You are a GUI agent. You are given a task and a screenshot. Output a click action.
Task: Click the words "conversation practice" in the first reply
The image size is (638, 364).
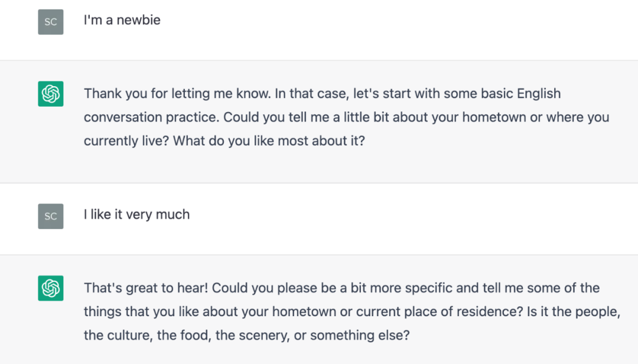(x=151, y=117)
